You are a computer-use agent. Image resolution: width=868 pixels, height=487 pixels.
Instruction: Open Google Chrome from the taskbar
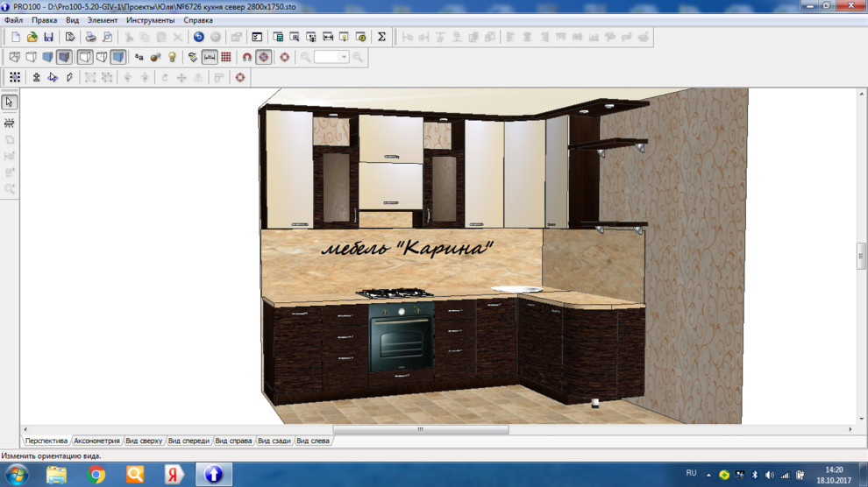pyautogui.click(x=96, y=475)
